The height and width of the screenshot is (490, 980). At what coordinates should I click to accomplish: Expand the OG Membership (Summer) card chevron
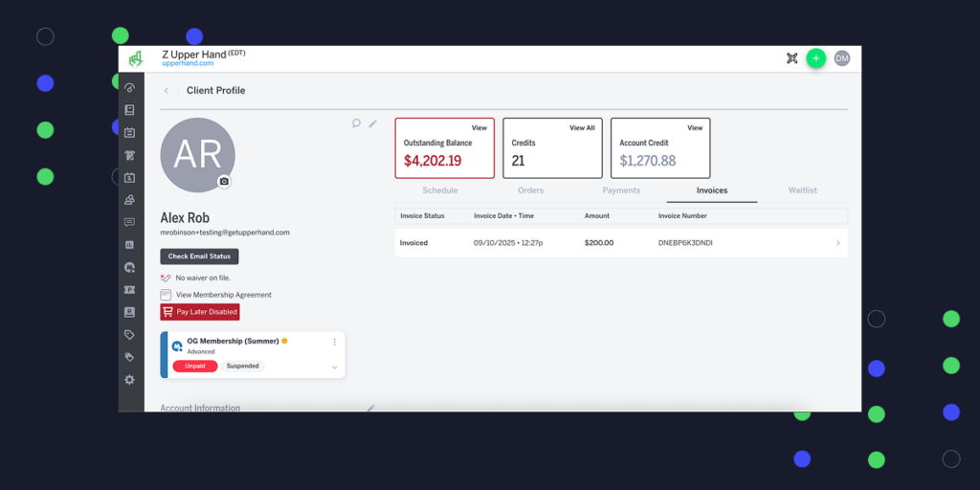334,367
